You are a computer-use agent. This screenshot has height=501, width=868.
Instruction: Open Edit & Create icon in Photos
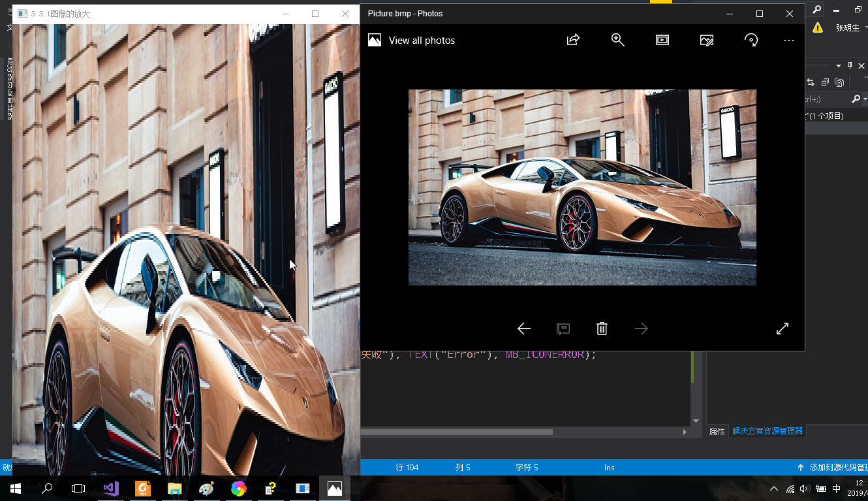tap(707, 40)
